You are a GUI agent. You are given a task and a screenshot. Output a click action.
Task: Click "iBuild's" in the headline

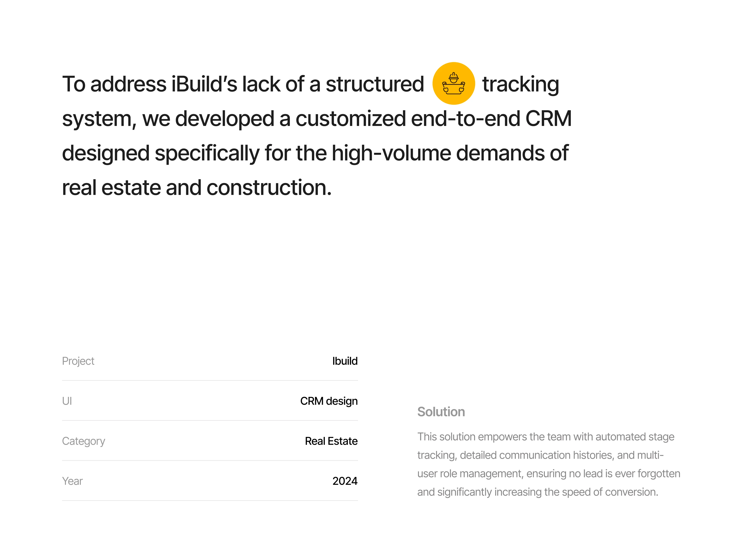[204, 84]
